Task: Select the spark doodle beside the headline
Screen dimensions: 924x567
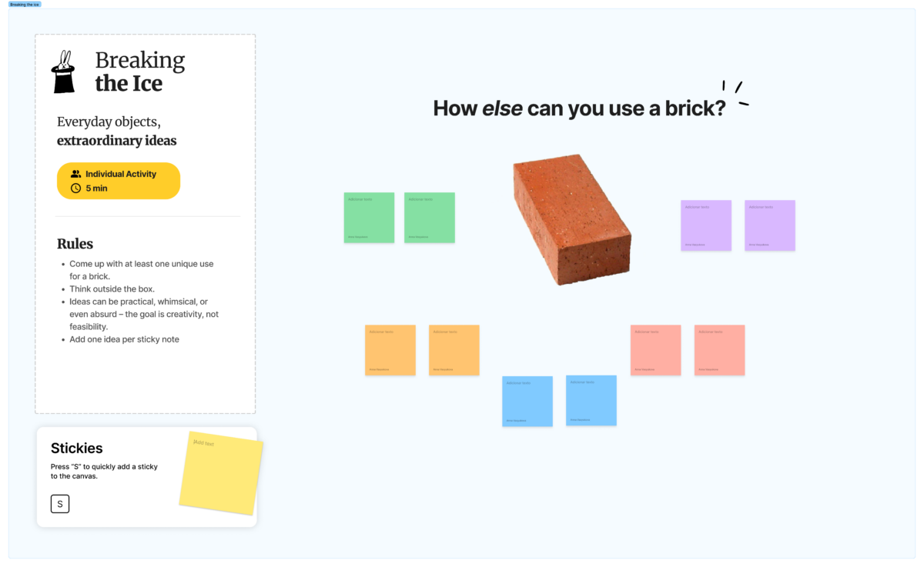Action: pos(735,92)
